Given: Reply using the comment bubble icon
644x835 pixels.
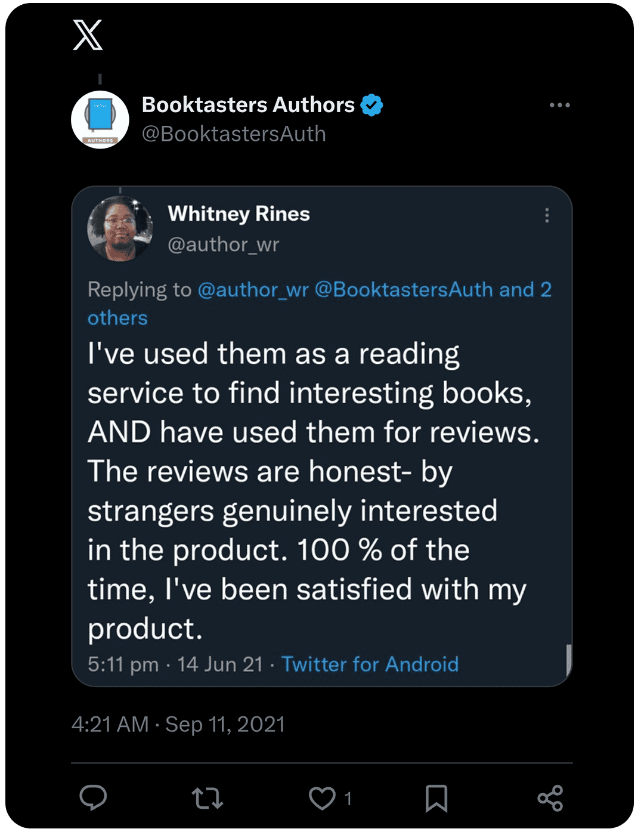Looking at the screenshot, I should pos(93,798).
